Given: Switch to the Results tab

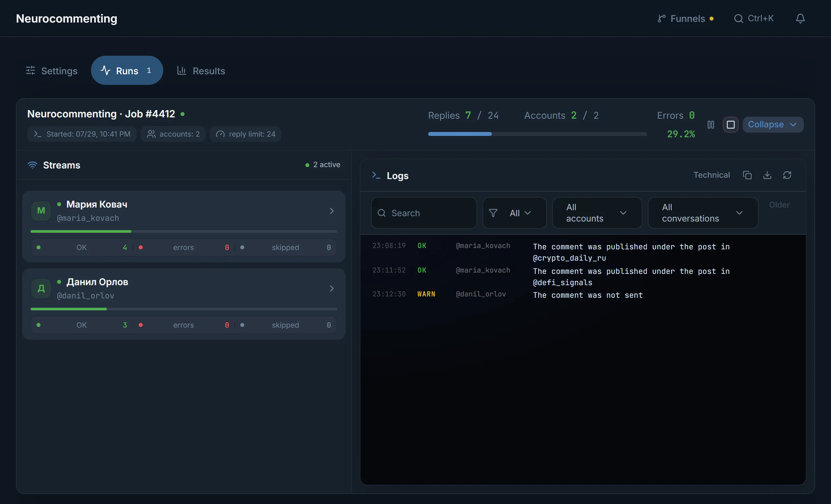Looking at the screenshot, I should 201,70.
